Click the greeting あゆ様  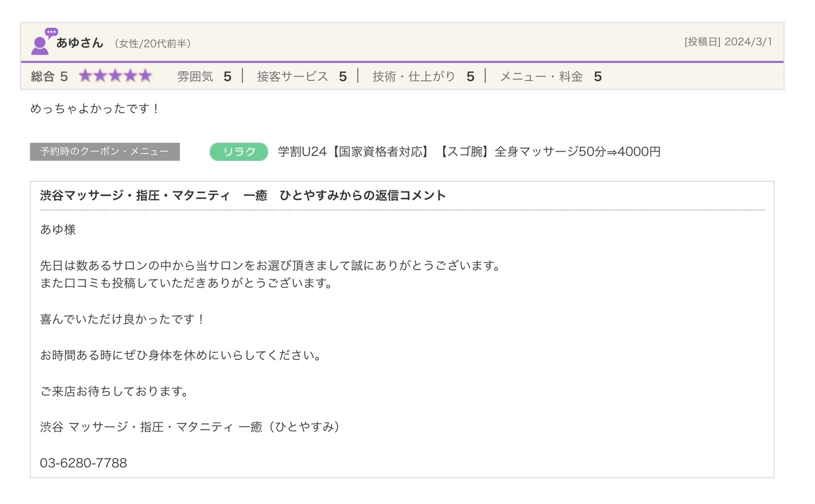coord(58,229)
